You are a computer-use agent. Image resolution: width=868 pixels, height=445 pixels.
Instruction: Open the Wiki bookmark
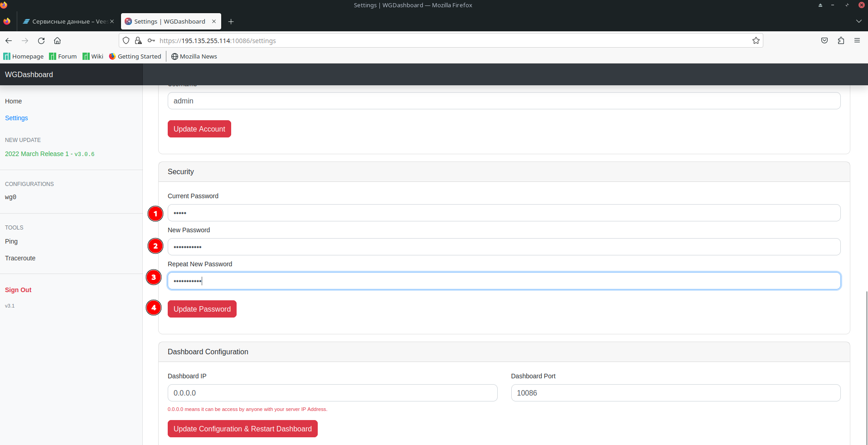93,56
